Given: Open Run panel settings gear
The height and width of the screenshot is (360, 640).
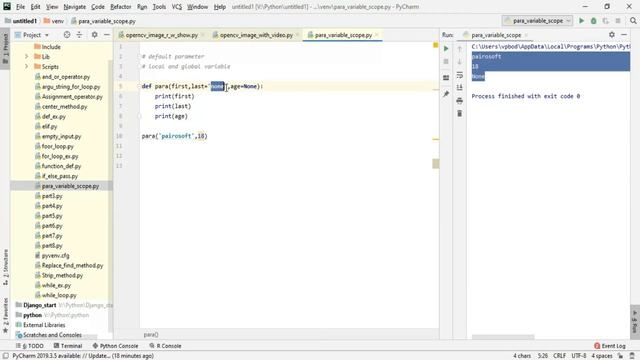Looking at the screenshot, I should (612, 35).
